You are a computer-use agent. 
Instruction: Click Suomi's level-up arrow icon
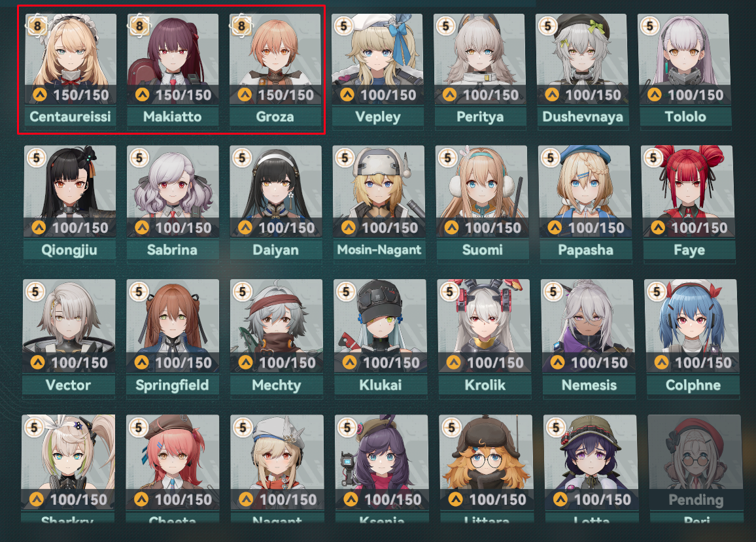click(451, 228)
